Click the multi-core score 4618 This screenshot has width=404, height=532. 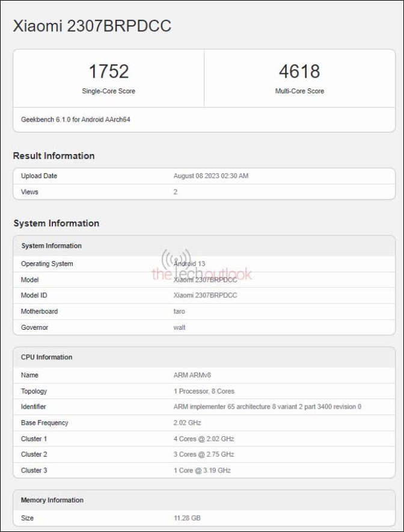pyautogui.click(x=299, y=71)
